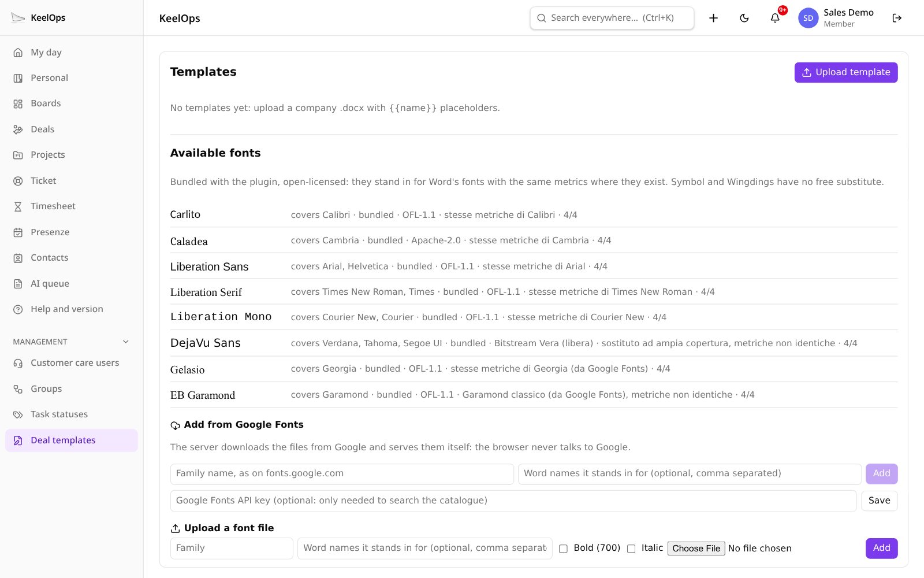Click Add for the uploaded font file

[881, 549]
